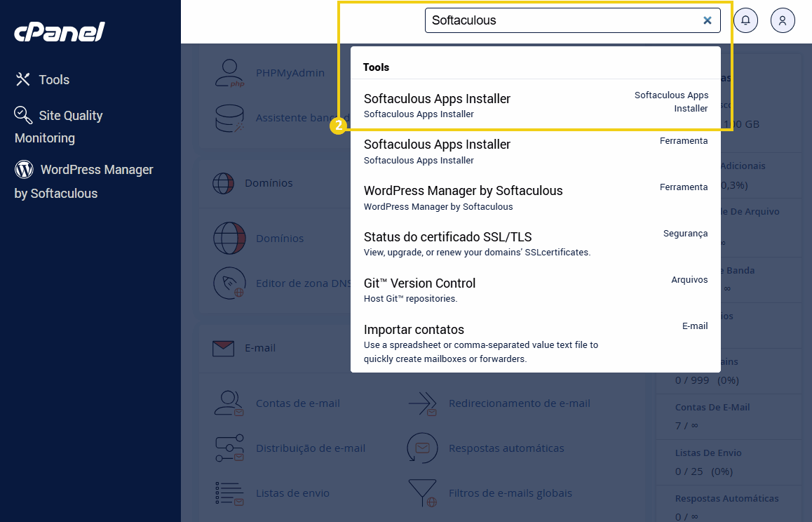The image size is (812, 522).
Task: Open the user account menu icon
Action: [x=783, y=20]
